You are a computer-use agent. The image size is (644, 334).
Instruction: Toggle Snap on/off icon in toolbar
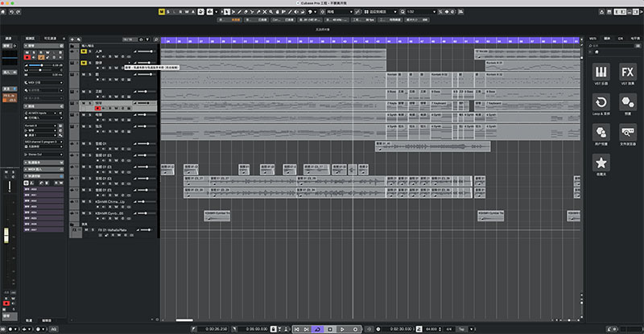(323, 12)
